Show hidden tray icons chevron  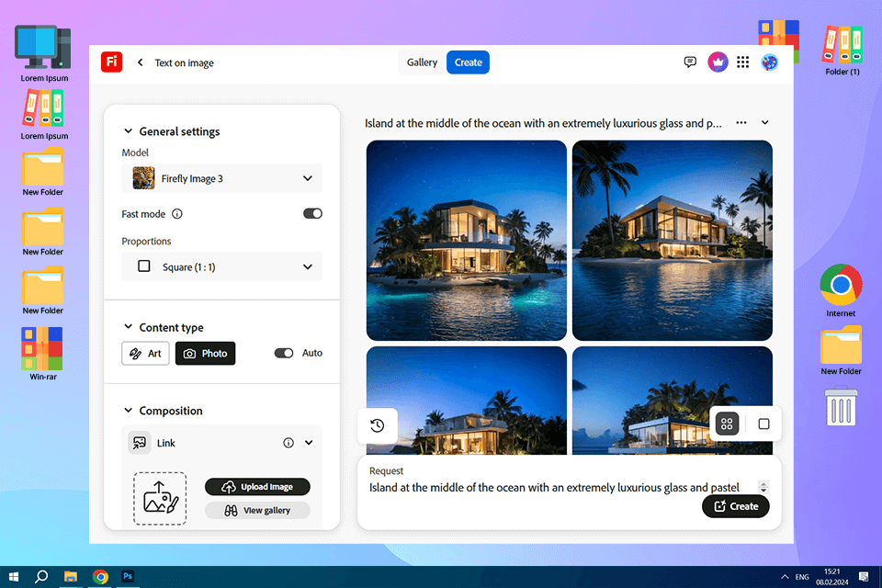(785, 577)
